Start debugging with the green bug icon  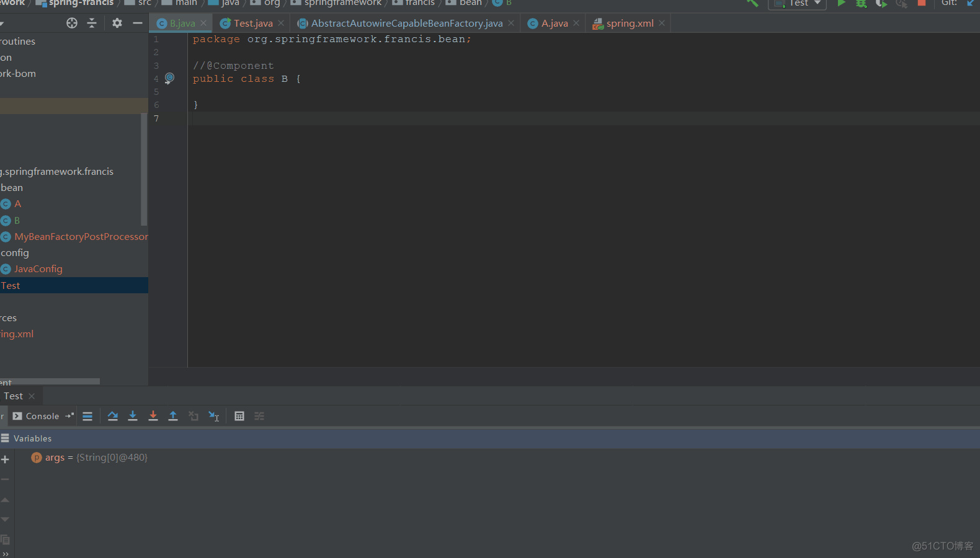862,3
